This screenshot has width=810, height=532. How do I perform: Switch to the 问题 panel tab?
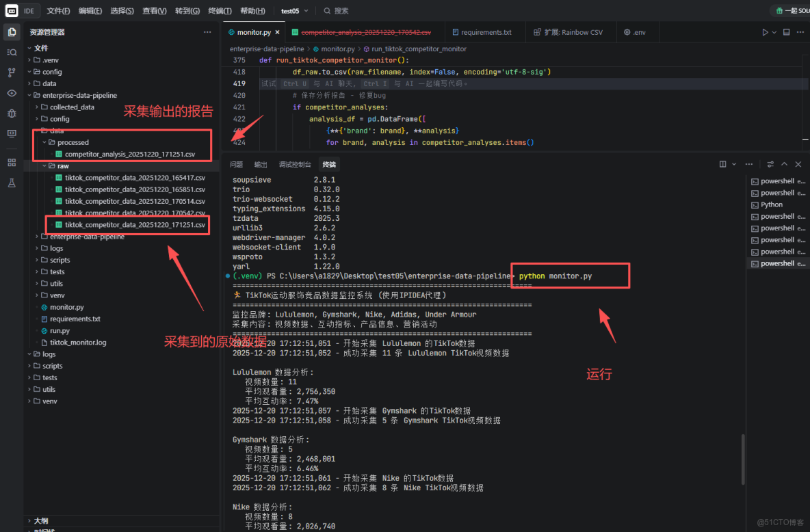[x=236, y=164]
